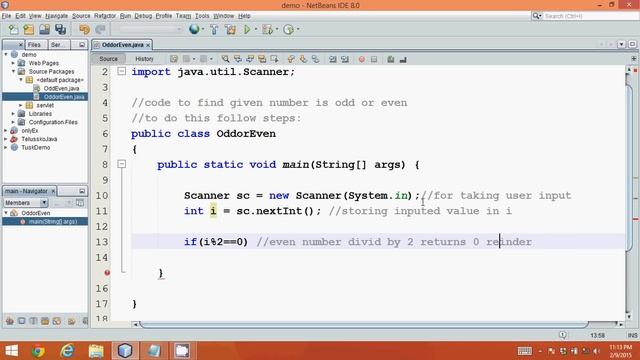Expand the TeluskoJava project node
This screenshot has height=360, width=640.
pyautogui.click(x=6, y=139)
